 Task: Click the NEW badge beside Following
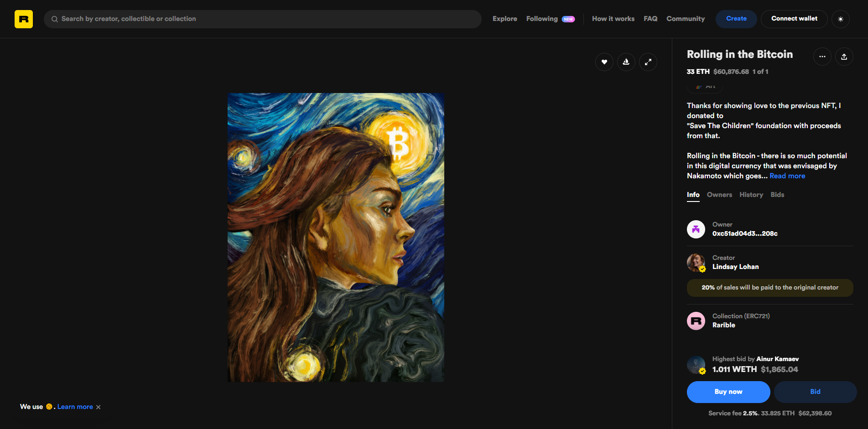[568, 19]
